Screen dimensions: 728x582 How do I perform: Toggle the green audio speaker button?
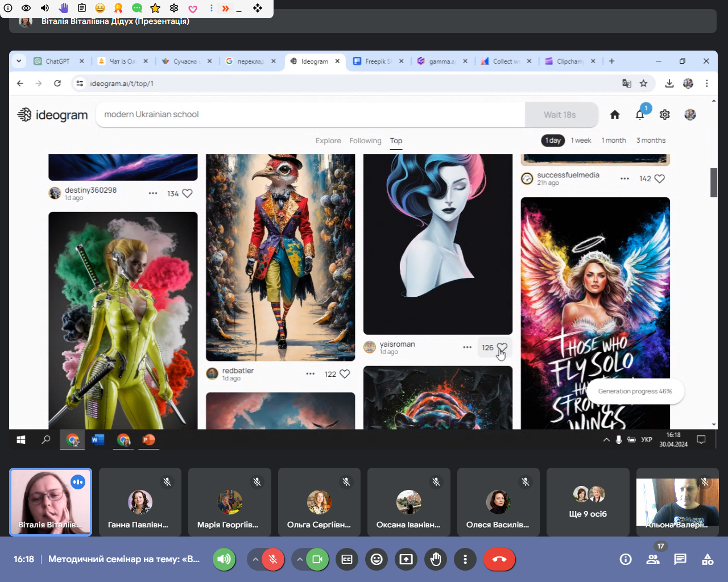coord(224,559)
